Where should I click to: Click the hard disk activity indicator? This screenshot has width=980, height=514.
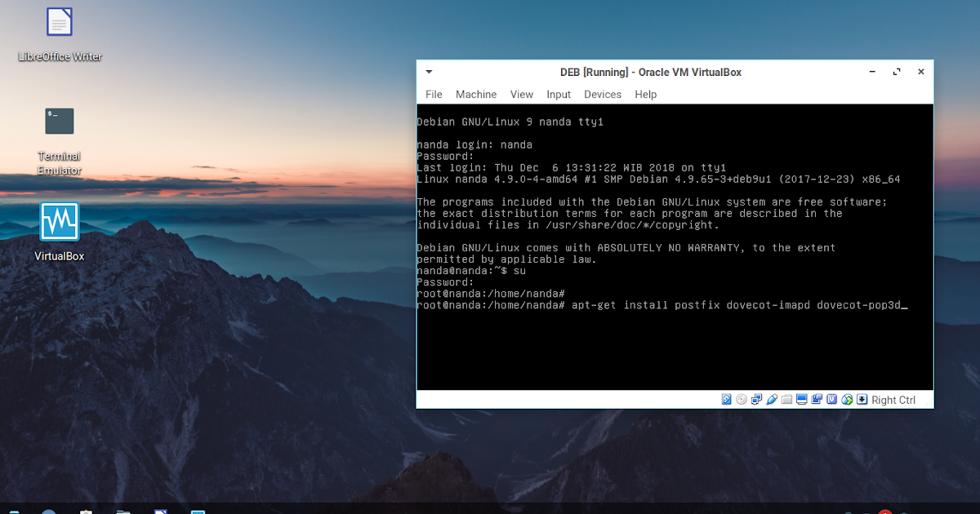pos(727,400)
